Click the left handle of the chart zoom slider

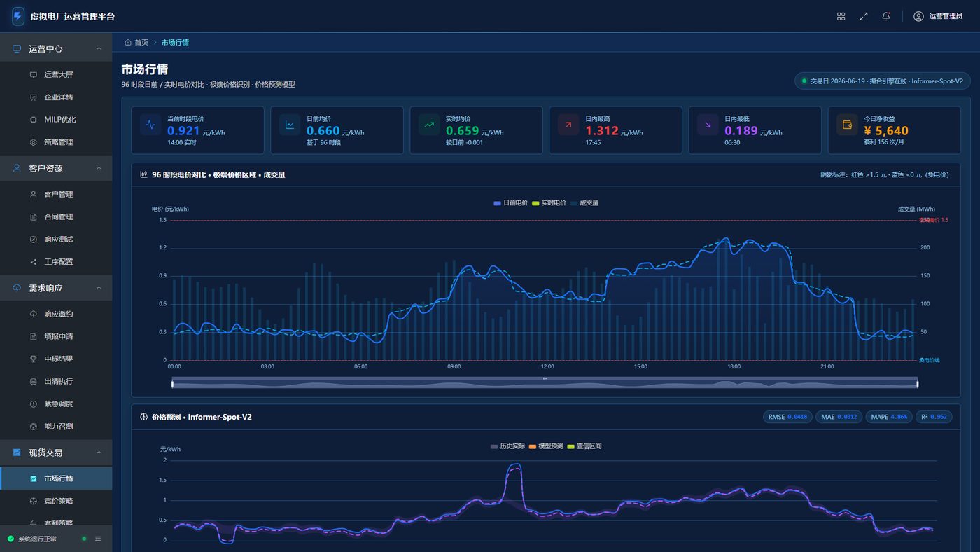coord(172,383)
